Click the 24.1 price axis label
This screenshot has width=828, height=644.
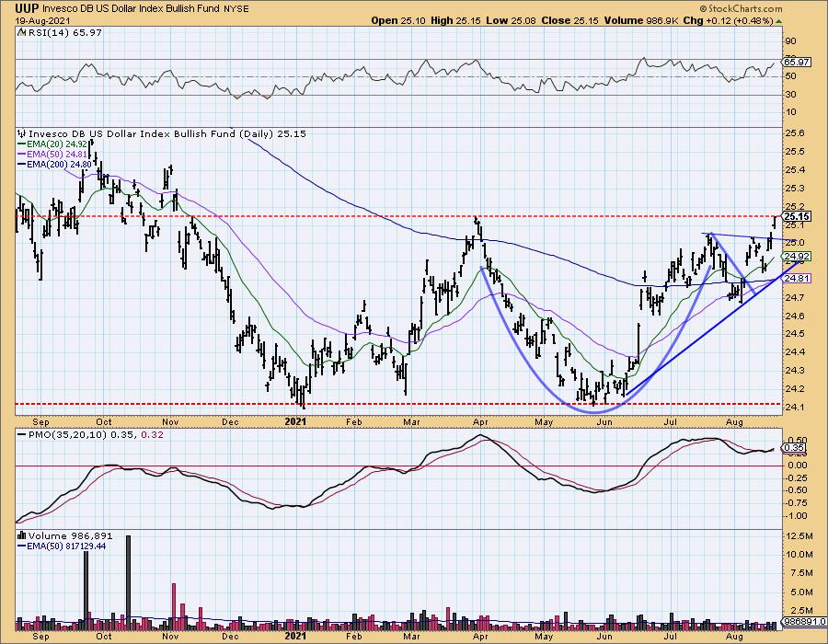click(x=795, y=407)
